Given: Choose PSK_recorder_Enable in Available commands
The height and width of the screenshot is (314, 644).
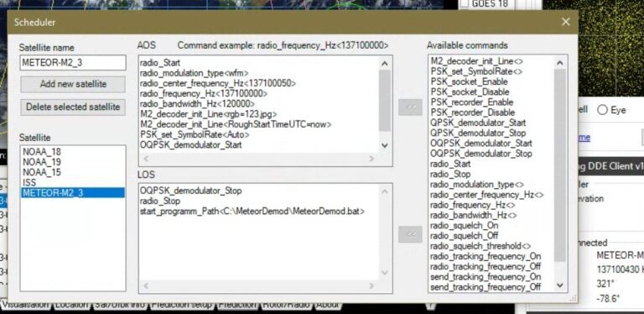Looking at the screenshot, I should (472, 102).
